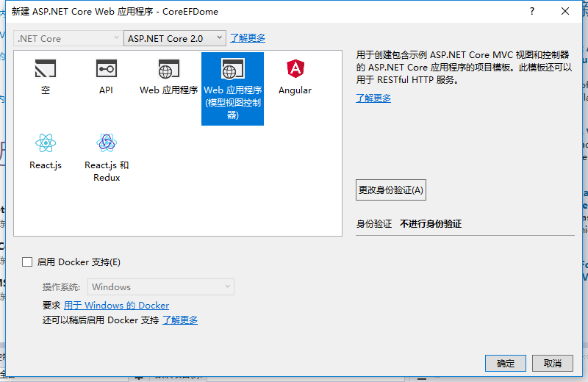Click 了解更多 link under template description
This screenshot has height=382, width=588.
pyautogui.click(x=373, y=98)
